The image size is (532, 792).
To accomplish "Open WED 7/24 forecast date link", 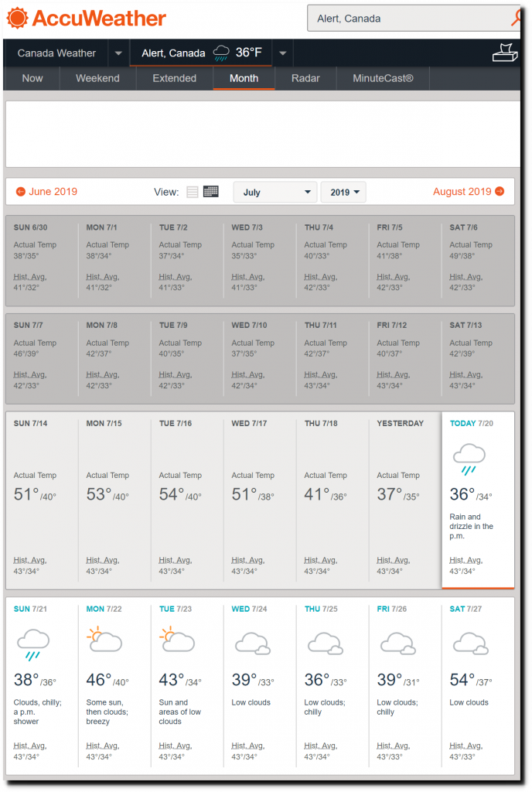I will click(249, 609).
